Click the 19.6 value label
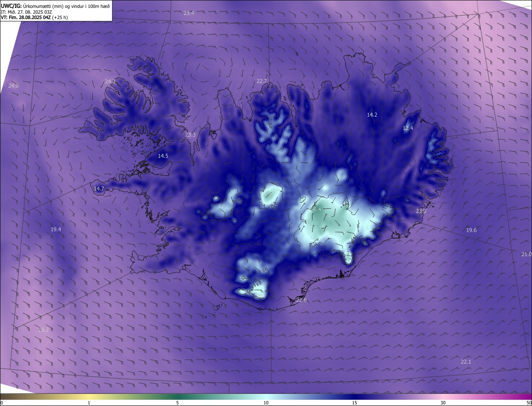This screenshot has width=532, height=406. coord(471,230)
